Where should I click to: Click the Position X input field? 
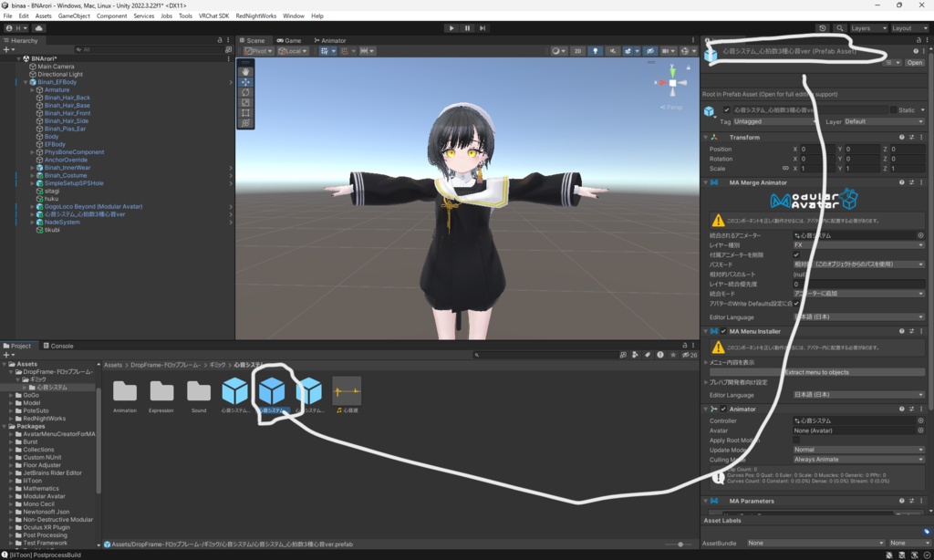(x=816, y=149)
